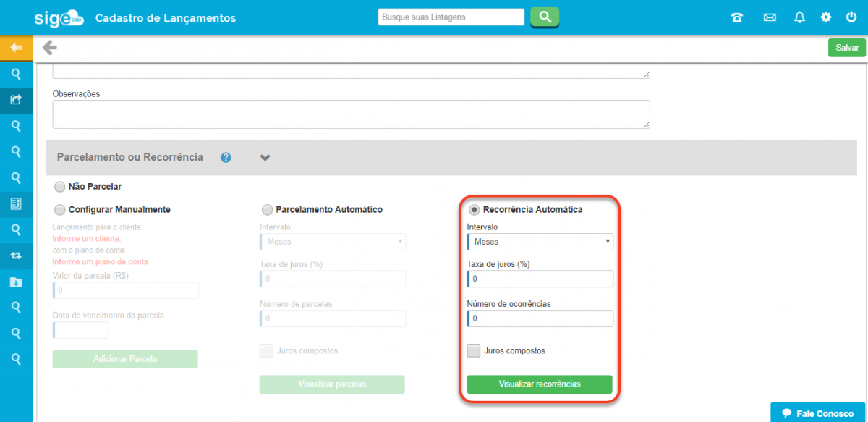The height and width of the screenshot is (422, 868).
Task: Click the sige cloud logo
Action: 59,17
